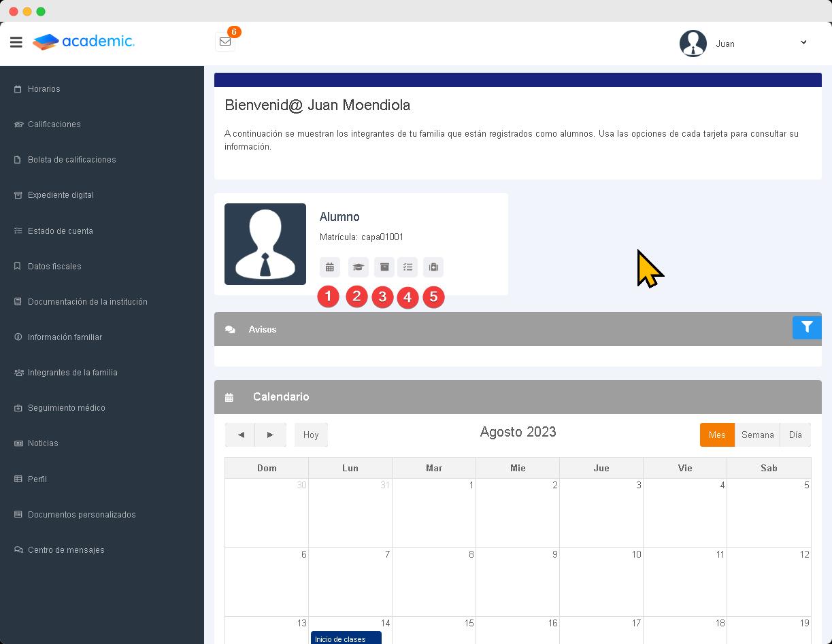The height and width of the screenshot is (644, 832).
Task: Click the Seguimiento médico kit icon
Action: [18, 408]
